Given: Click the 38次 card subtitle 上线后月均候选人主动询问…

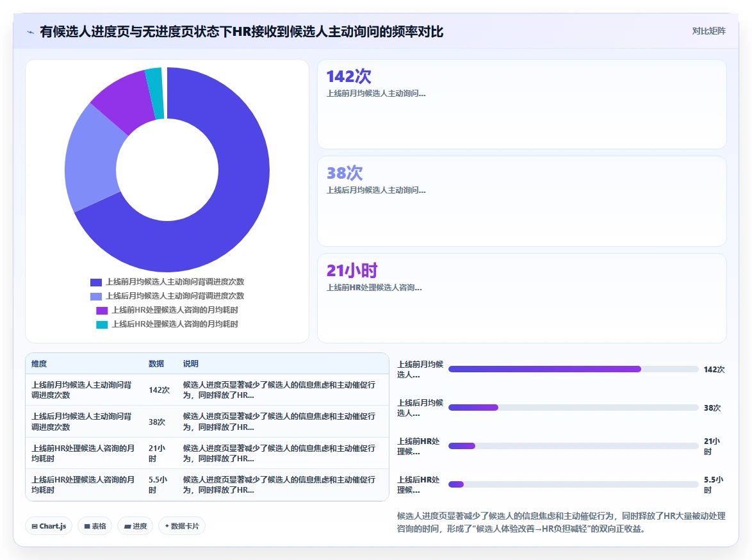Looking at the screenshot, I should tap(376, 190).
